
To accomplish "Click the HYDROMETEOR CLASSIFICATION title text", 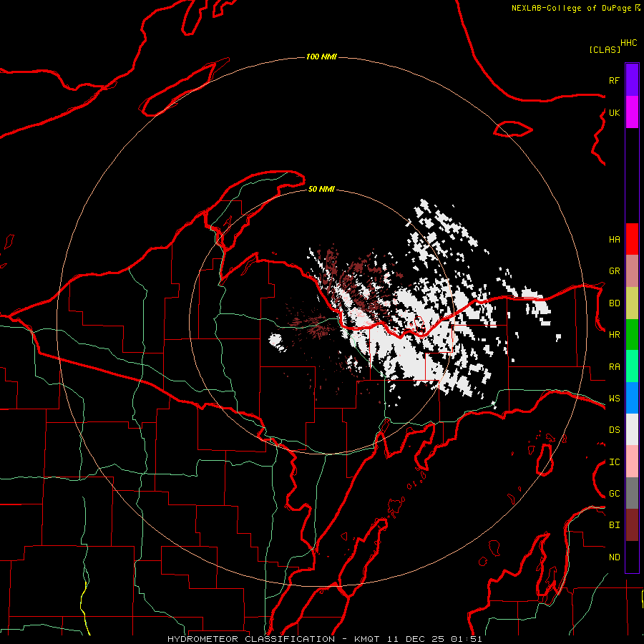I will click(251, 639).
